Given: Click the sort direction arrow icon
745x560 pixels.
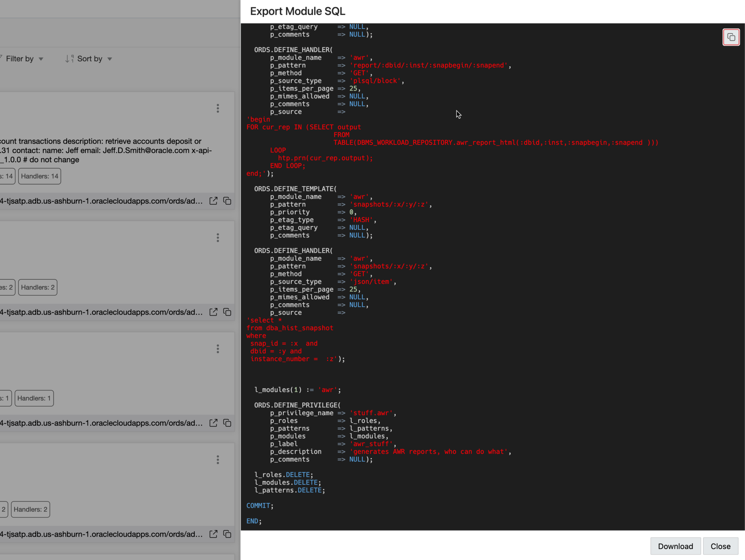Looking at the screenshot, I should pos(69,58).
